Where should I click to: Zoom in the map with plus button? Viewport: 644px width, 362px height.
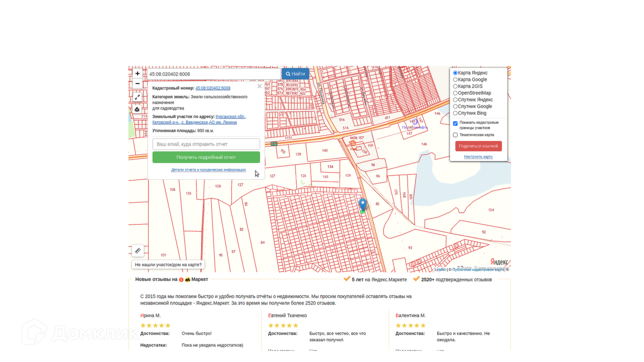click(138, 74)
